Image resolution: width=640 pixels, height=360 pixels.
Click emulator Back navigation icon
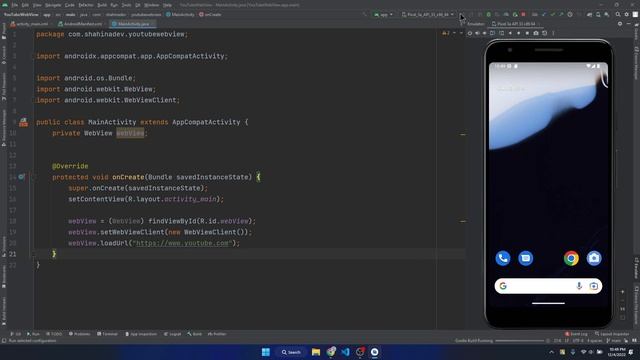[510, 33]
